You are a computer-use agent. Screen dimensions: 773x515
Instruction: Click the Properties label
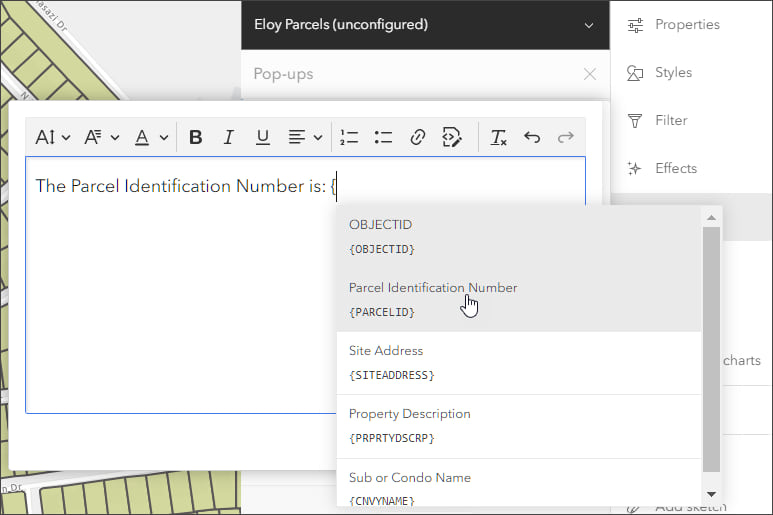(687, 25)
